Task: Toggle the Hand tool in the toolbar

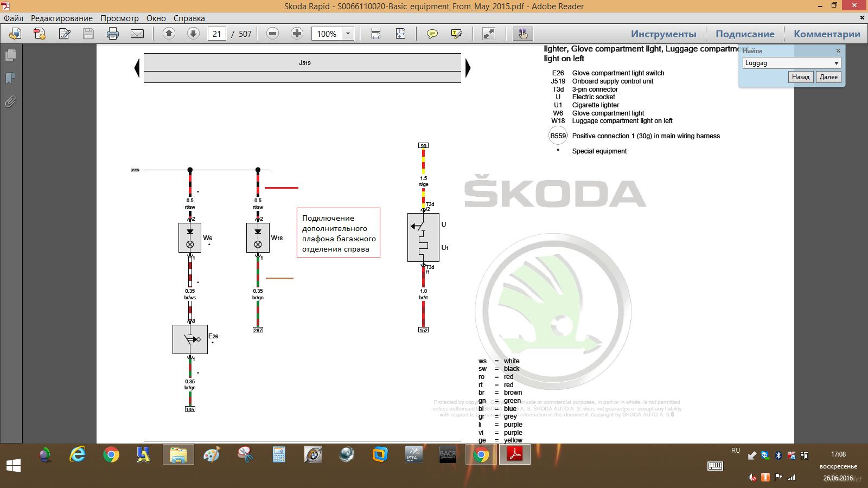Action: pyautogui.click(x=522, y=34)
